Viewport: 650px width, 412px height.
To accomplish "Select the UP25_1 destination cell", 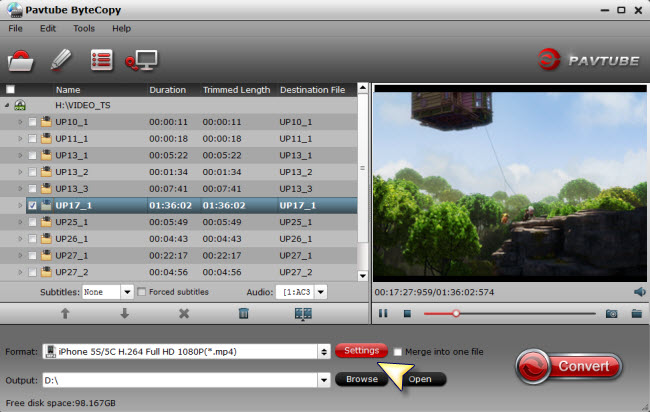I will (296, 222).
